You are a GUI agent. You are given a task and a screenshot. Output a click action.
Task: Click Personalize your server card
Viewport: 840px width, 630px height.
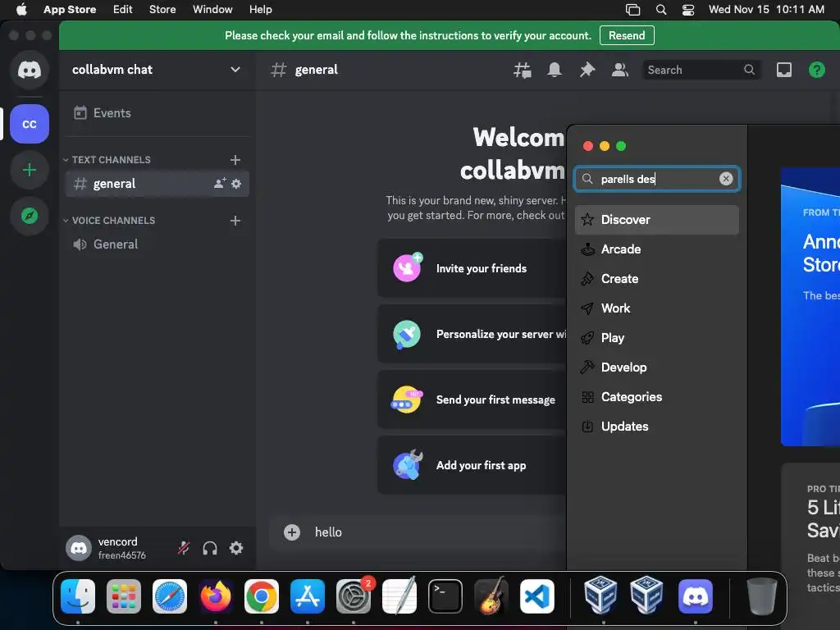point(472,334)
